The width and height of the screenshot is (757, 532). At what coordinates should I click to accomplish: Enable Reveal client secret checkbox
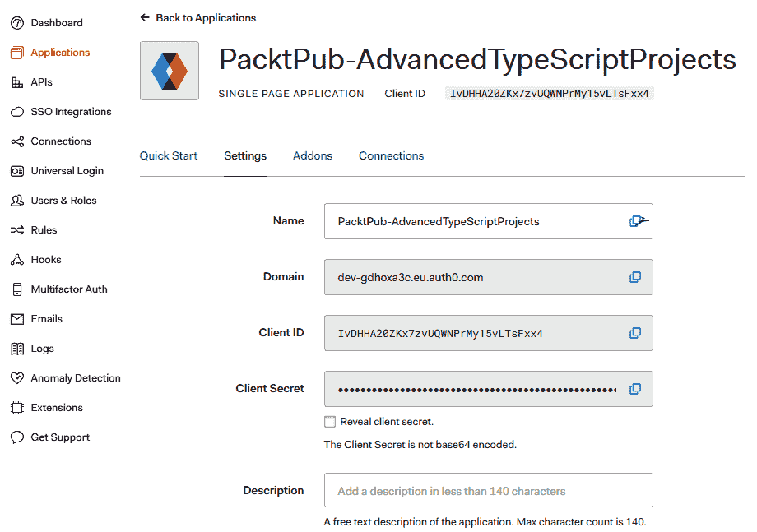tap(330, 422)
